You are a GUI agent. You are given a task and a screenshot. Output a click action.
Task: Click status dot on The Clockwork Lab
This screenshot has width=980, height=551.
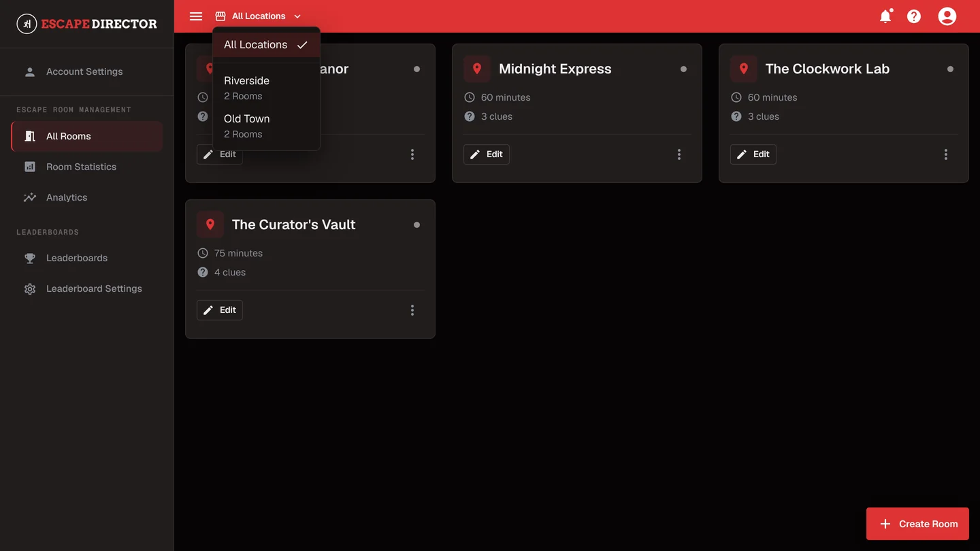click(950, 69)
